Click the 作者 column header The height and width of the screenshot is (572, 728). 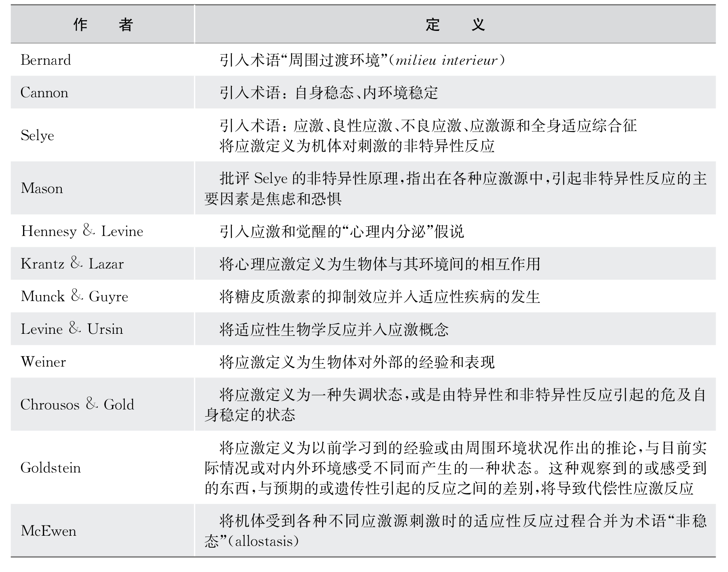(x=103, y=25)
